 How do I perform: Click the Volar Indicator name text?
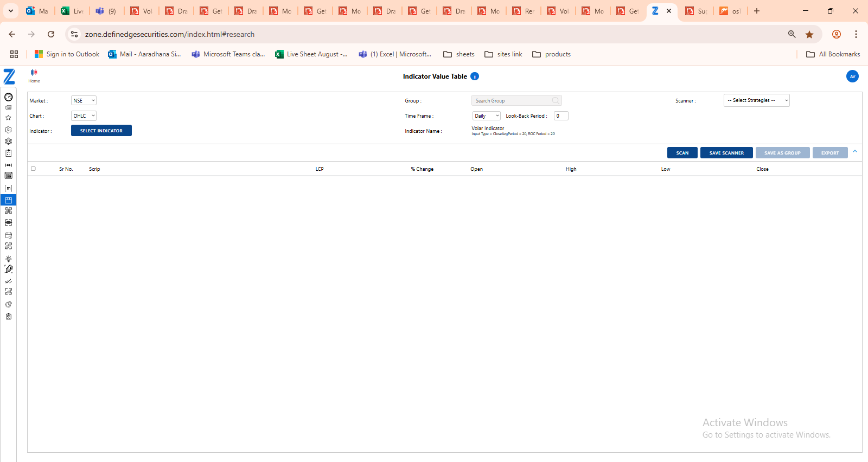coord(488,129)
